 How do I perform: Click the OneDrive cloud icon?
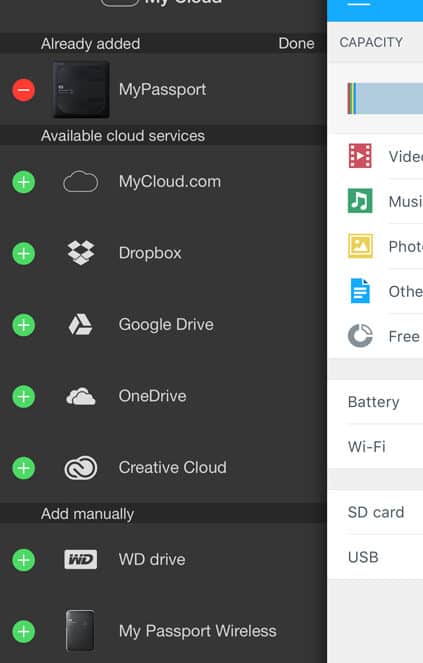point(80,397)
